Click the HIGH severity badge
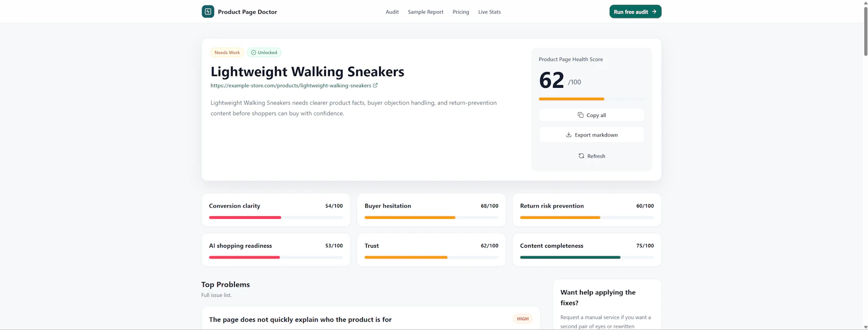The height and width of the screenshot is (330, 868). (523, 319)
